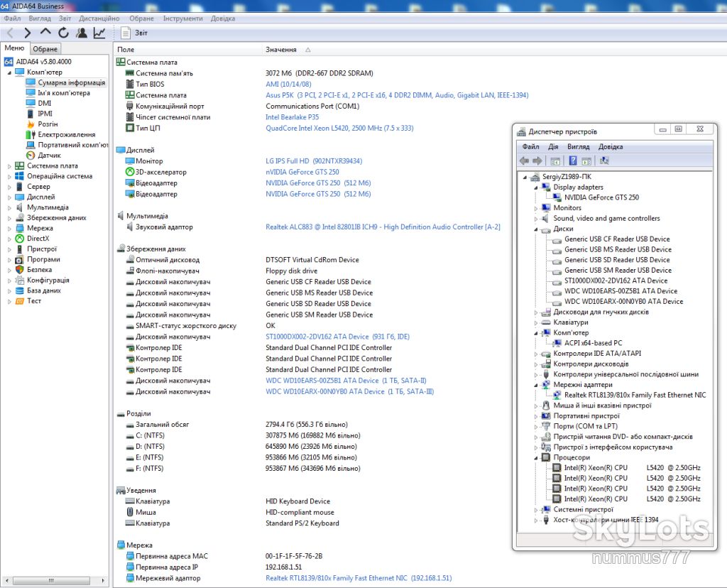Open the LG IPS Full HD monitor link
The width and height of the screenshot is (727, 588).
pos(314,161)
